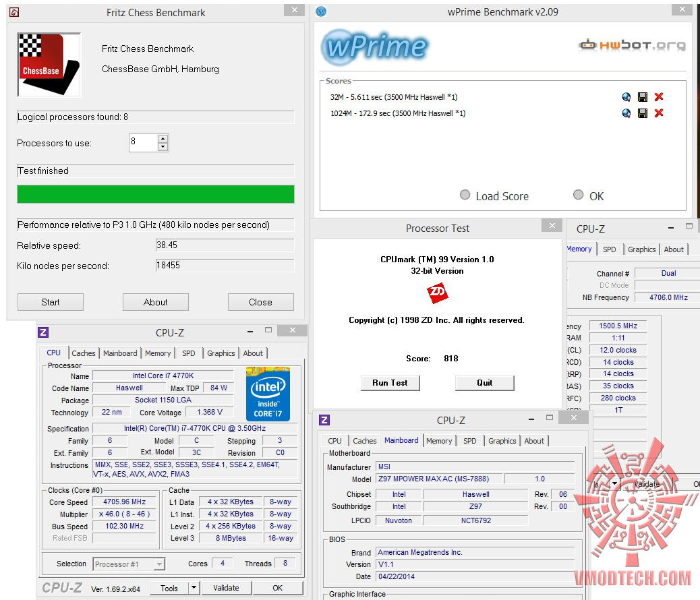Click the Core Voltage value 1.368 V

tap(209, 412)
